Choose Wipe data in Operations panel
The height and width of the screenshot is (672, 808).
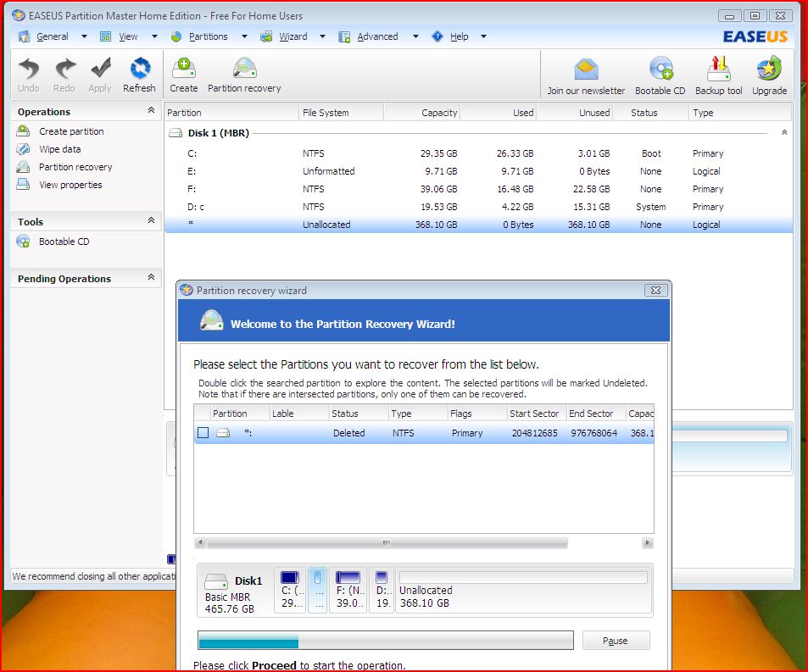tap(60, 149)
